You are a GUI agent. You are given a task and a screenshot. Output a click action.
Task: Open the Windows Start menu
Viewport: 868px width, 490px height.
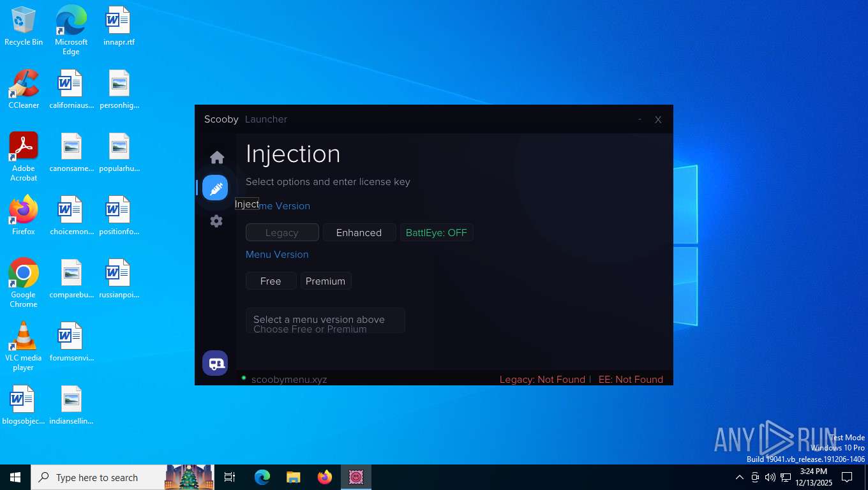15,477
